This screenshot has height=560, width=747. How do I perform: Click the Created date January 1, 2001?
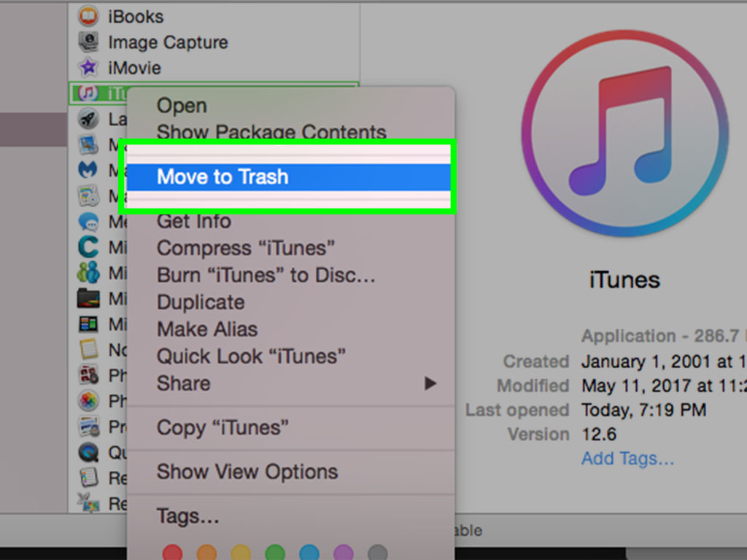(664, 362)
